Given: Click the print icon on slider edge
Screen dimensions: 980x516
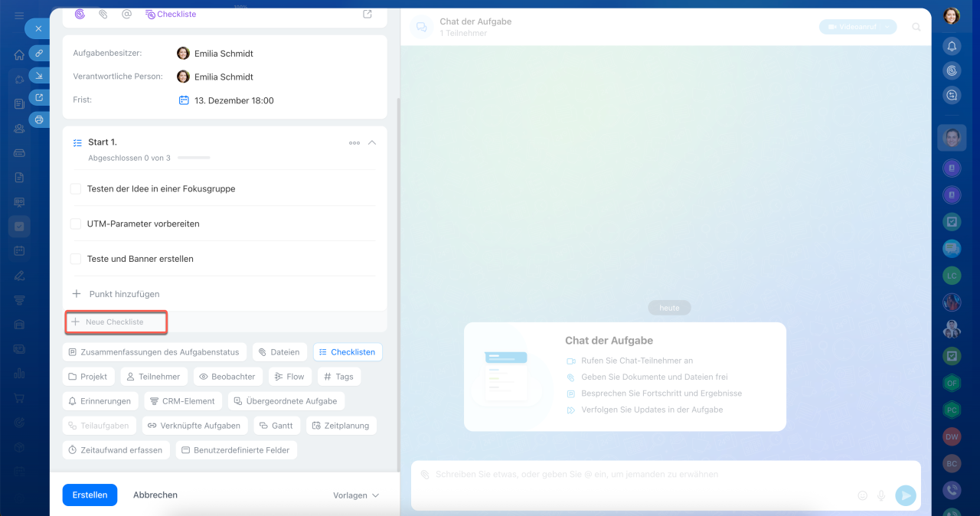Looking at the screenshot, I should click(x=39, y=119).
